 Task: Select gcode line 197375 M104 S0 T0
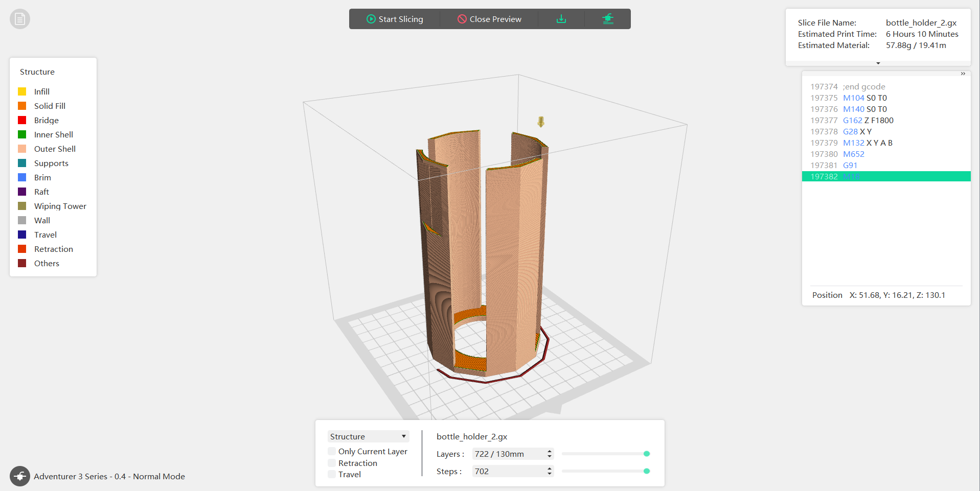pyautogui.click(x=886, y=98)
